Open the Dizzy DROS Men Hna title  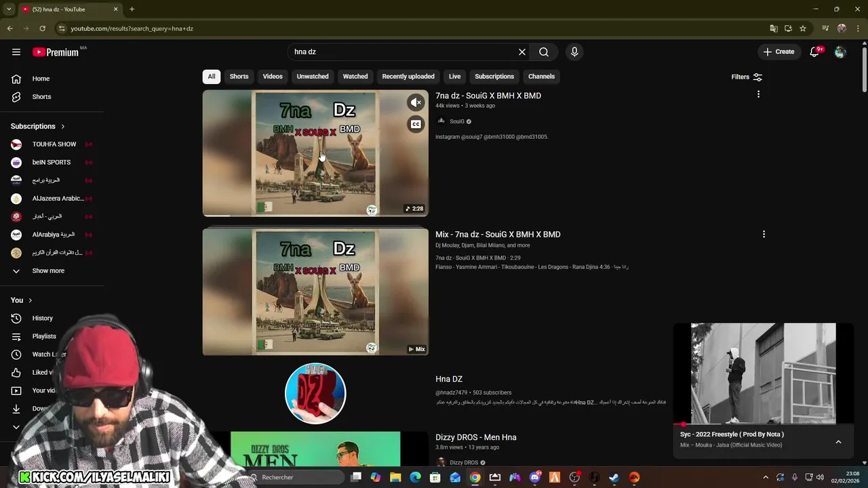[476, 437]
